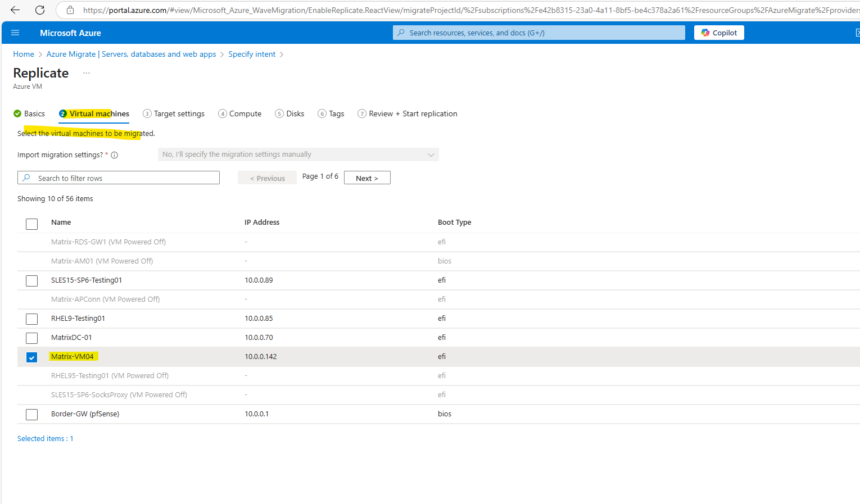Go to the Target settings step

pos(174,113)
